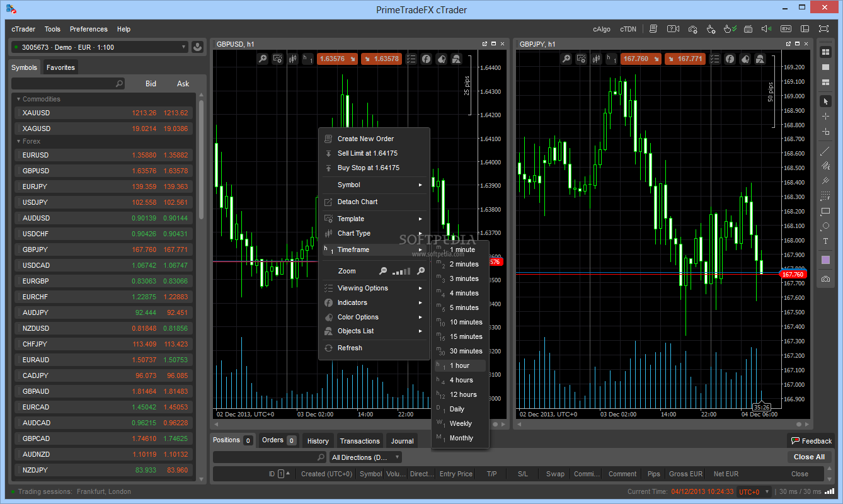843x504 pixels.
Task: Switch to the Orders tab
Action: click(278, 440)
